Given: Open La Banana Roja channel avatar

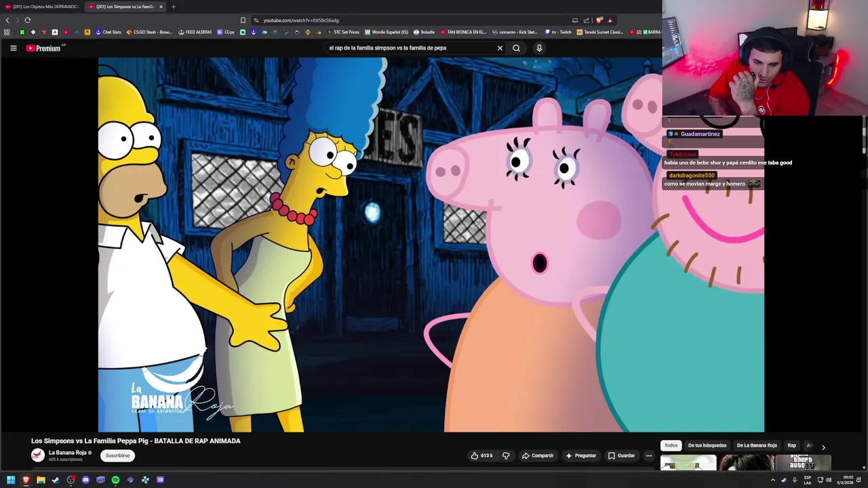Looking at the screenshot, I should pos(38,455).
